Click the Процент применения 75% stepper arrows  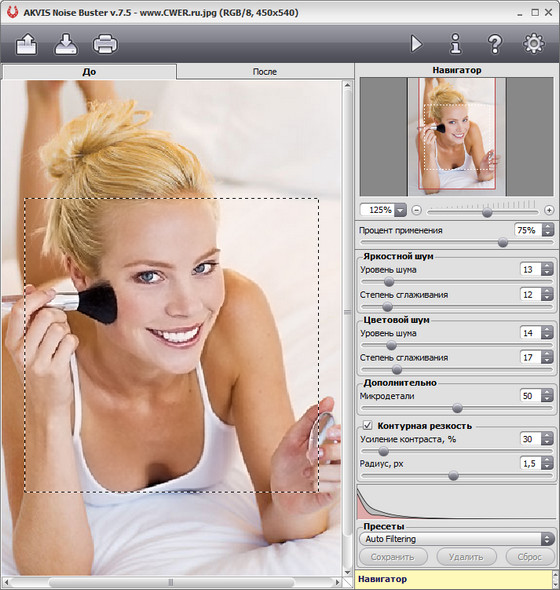click(x=548, y=230)
